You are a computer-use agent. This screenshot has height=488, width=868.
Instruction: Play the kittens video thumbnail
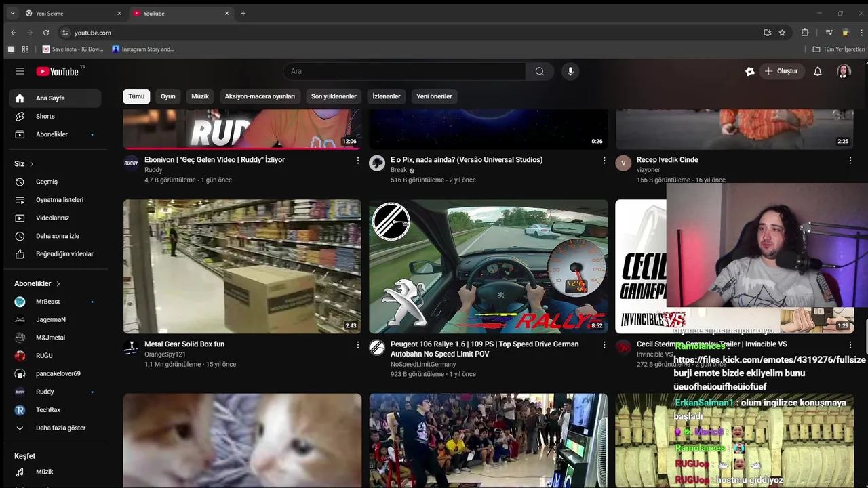[x=242, y=441]
